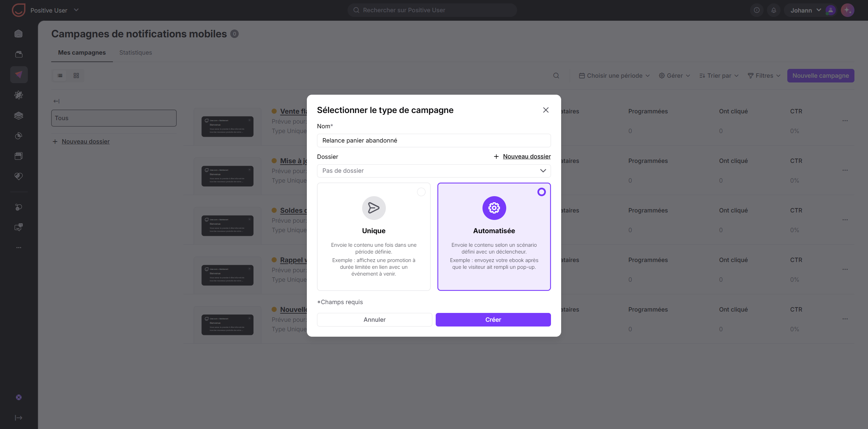Open the atom-shaped automation sidebar icon
This screenshot has height=429, width=868.
19,95
